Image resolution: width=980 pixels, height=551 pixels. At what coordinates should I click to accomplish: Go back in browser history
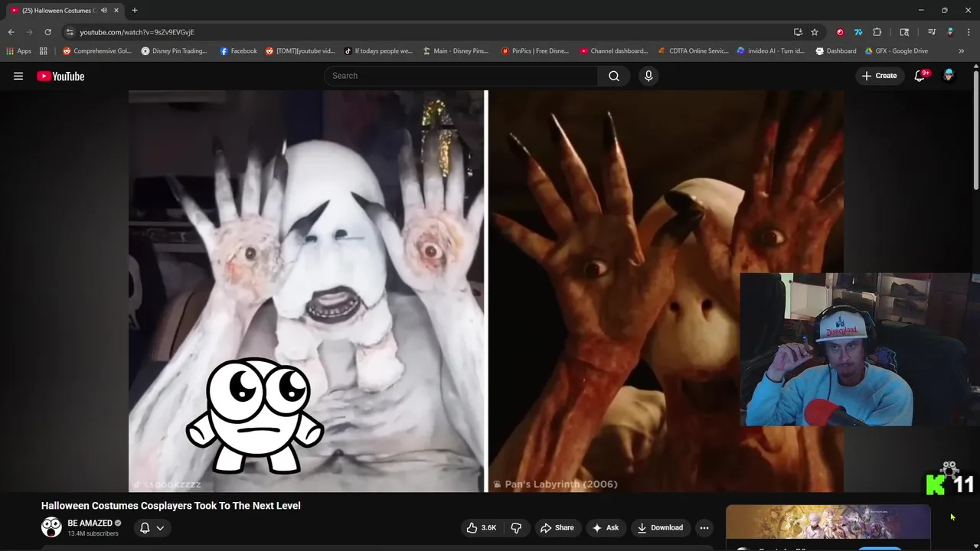coord(11,32)
